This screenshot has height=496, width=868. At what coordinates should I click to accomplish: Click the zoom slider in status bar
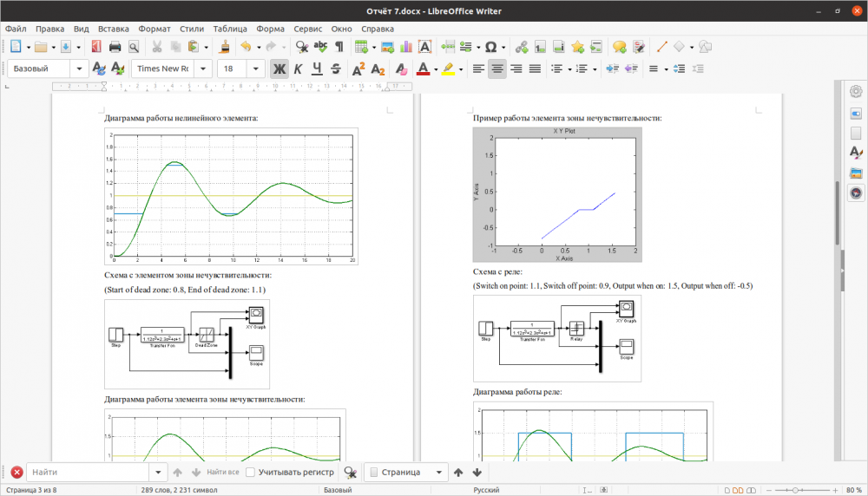pos(793,490)
